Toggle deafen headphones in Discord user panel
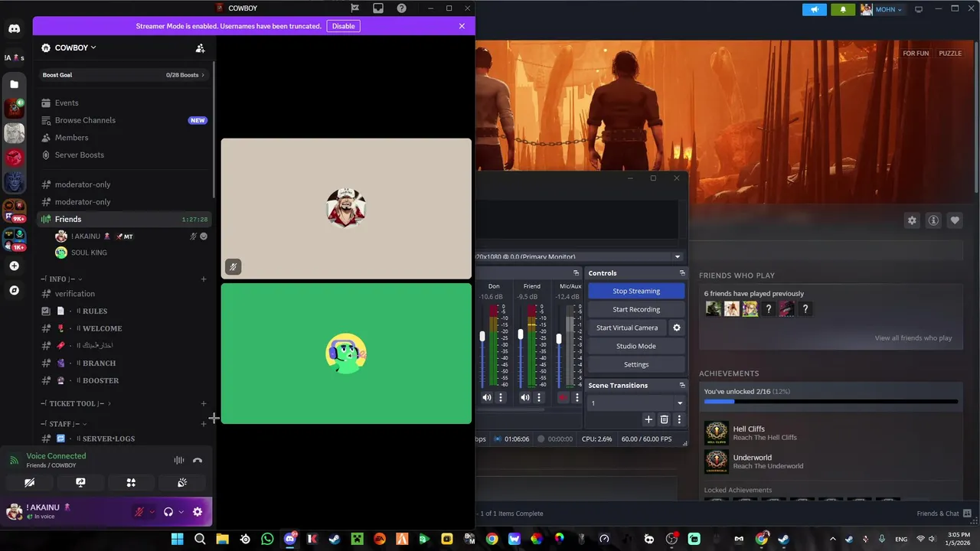The height and width of the screenshot is (551, 980). [168, 512]
